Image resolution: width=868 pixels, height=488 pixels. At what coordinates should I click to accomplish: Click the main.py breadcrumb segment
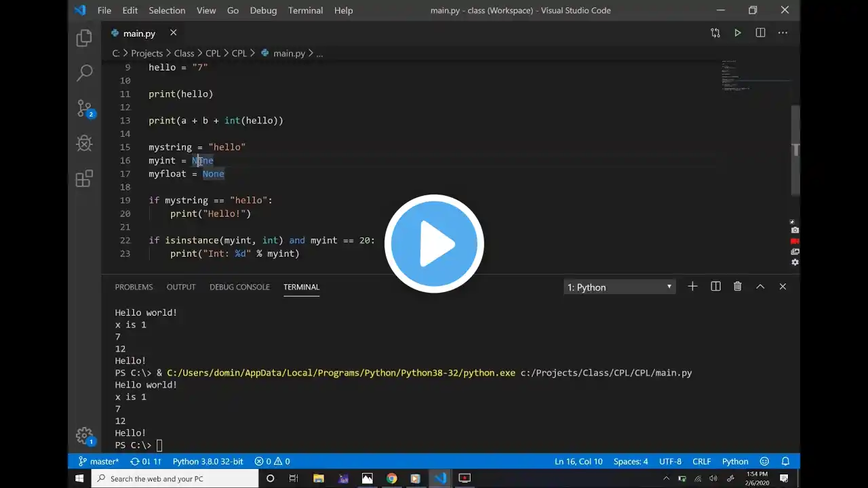tap(283, 53)
